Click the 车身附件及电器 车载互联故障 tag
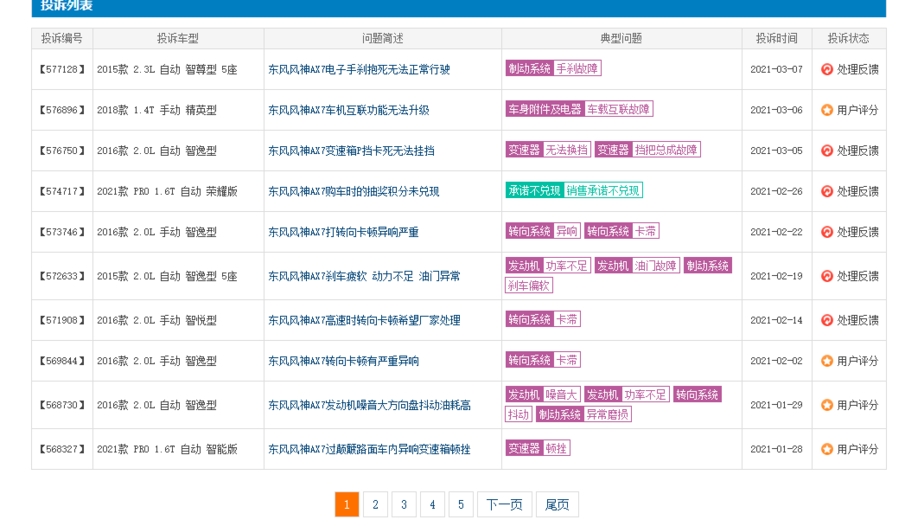 click(x=579, y=109)
